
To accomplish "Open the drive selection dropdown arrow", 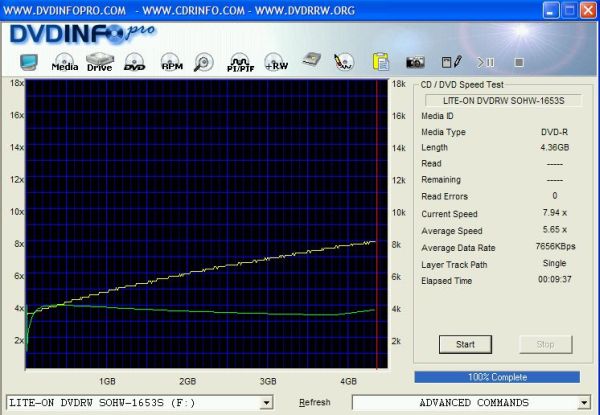I will [x=266, y=403].
